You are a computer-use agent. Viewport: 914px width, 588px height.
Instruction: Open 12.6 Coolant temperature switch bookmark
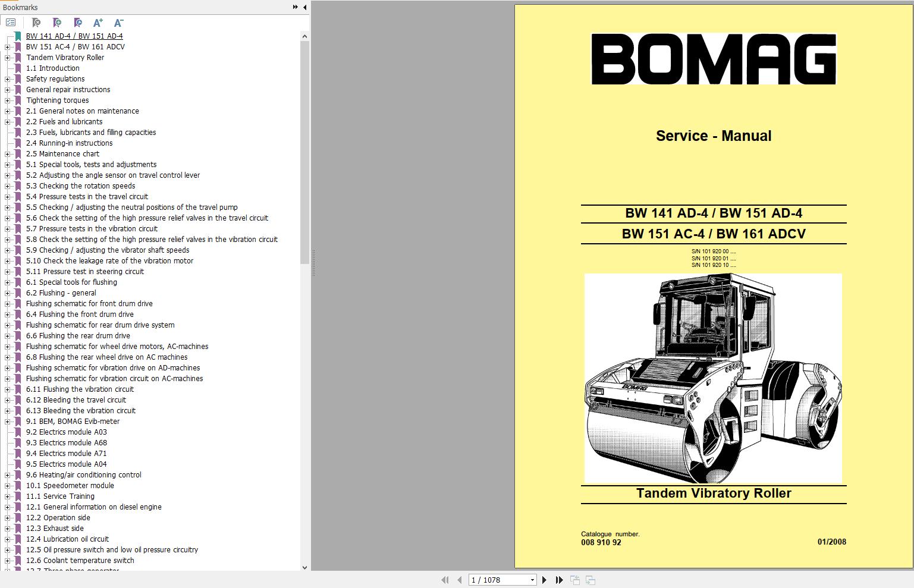pos(80,561)
